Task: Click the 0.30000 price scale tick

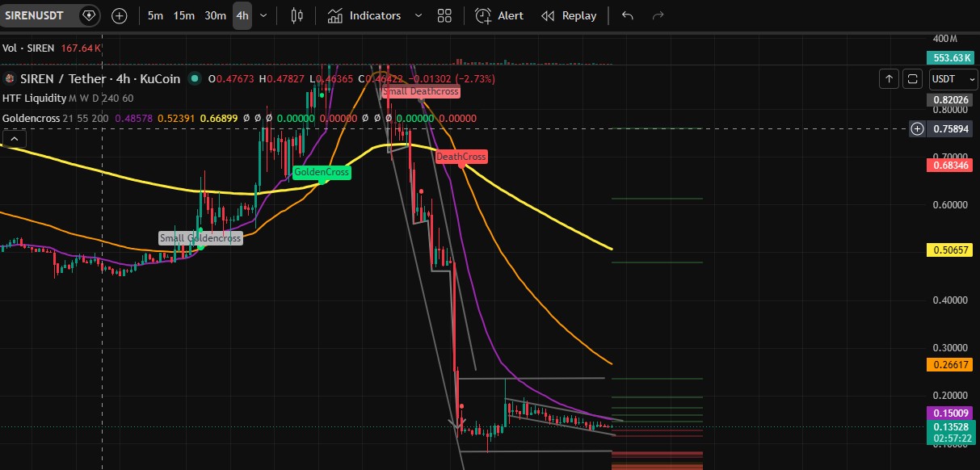Action: [950, 347]
